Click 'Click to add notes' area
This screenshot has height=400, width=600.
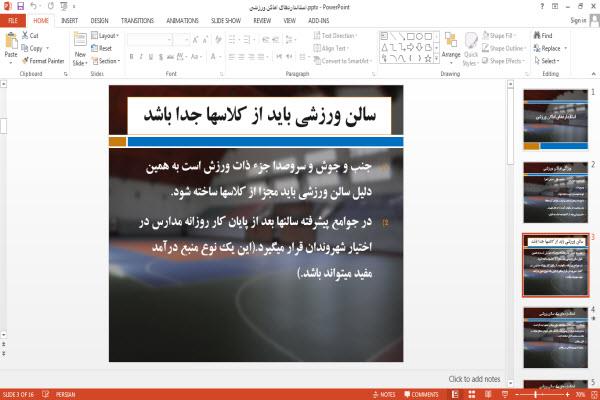tap(474, 379)
